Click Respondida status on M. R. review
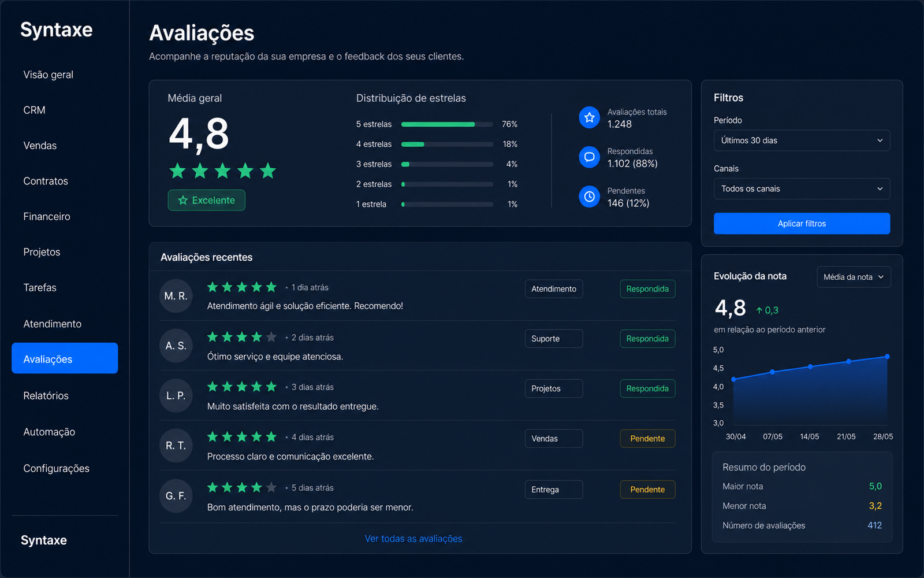Viewport: 924px width, 578px height. click(647, 288)
